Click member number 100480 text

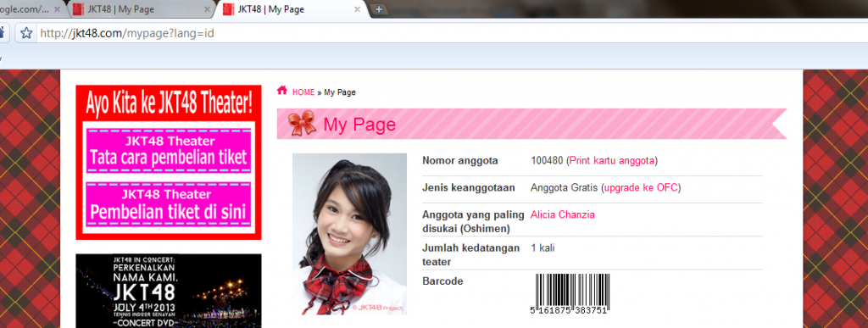[x=547, y=161]
